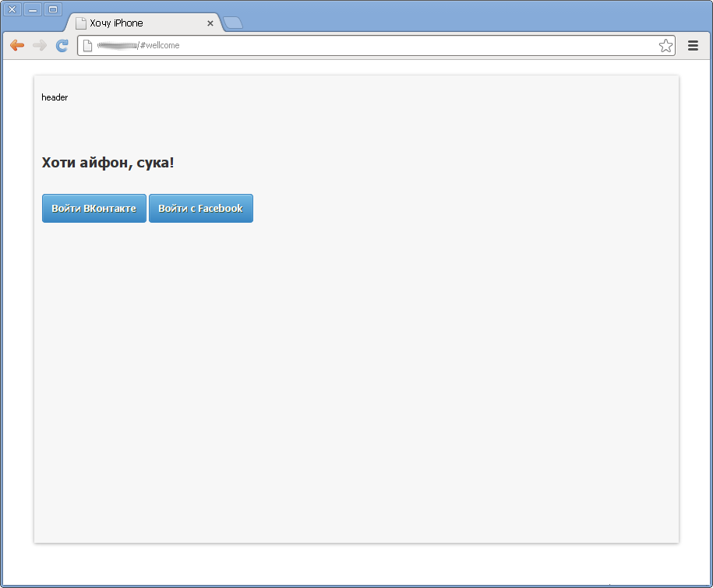Open the browser's three-line menu

click(693, 45)
